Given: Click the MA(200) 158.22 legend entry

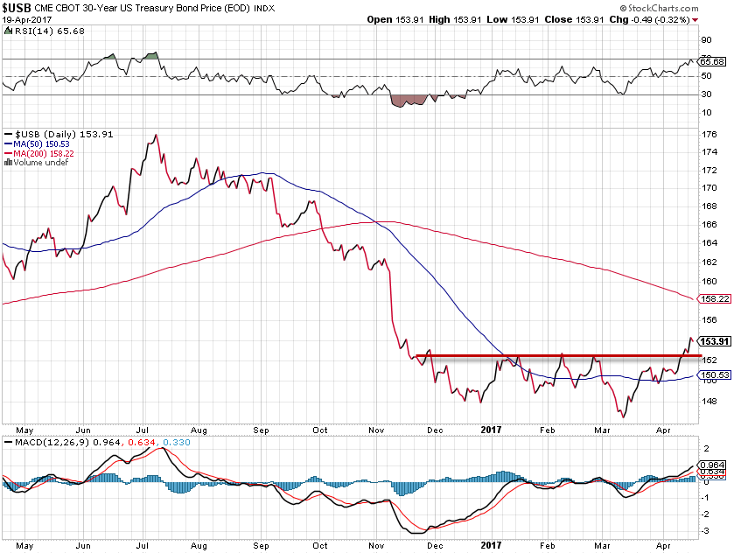Looking at the screenshot, I should [39, 154].
